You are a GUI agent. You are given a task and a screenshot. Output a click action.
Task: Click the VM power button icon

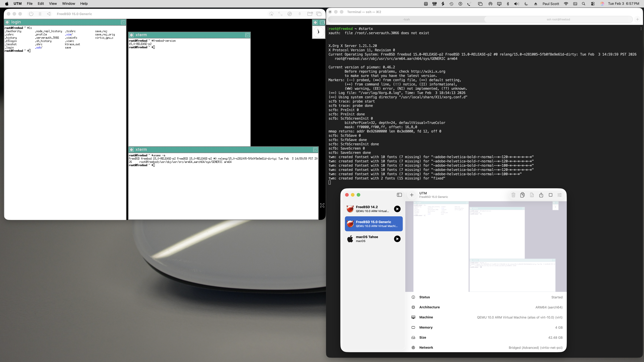(31, 14)
